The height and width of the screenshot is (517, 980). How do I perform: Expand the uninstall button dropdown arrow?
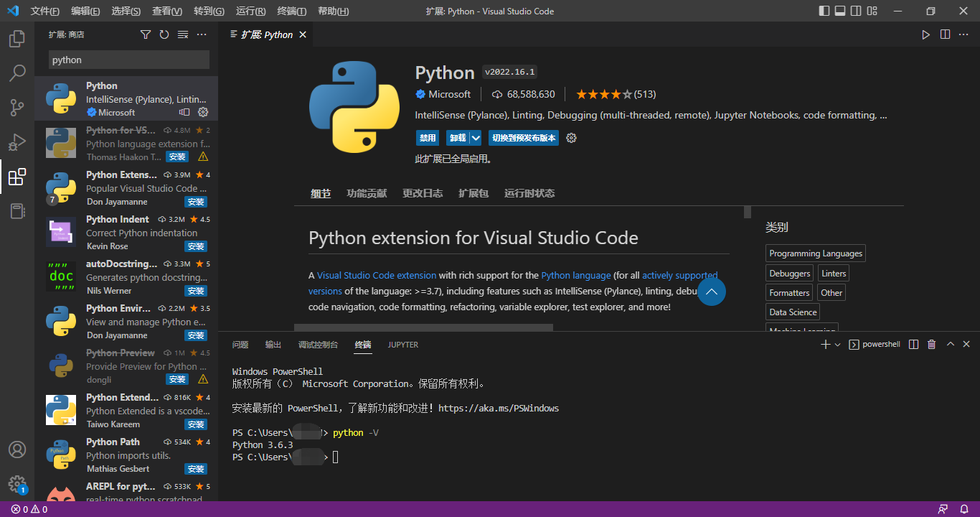coord(476,138)
